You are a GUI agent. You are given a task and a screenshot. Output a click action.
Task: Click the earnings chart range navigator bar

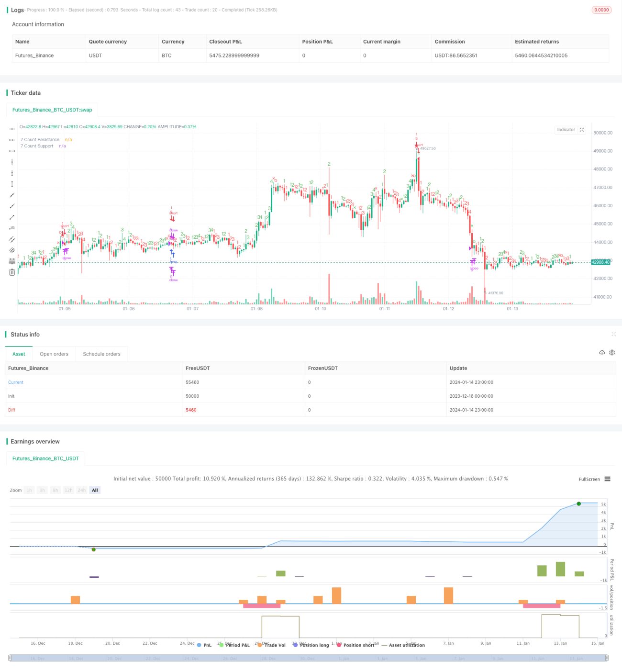(309, 658)
